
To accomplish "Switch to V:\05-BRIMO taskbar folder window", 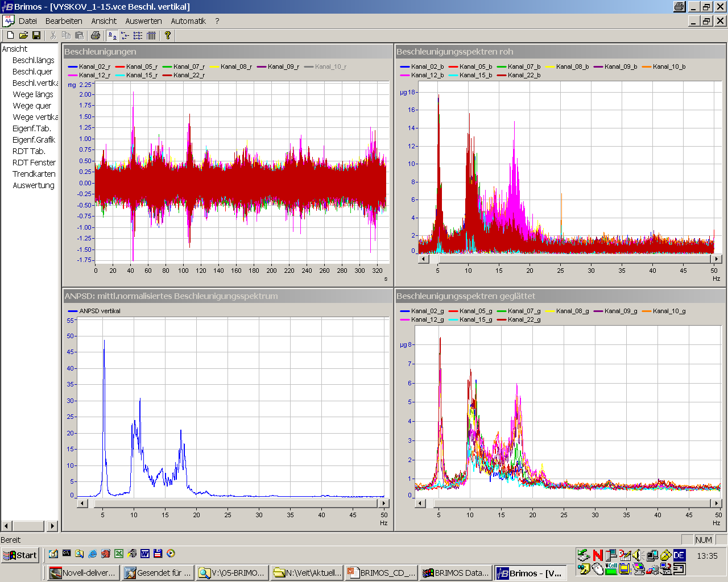I will 232,573.
